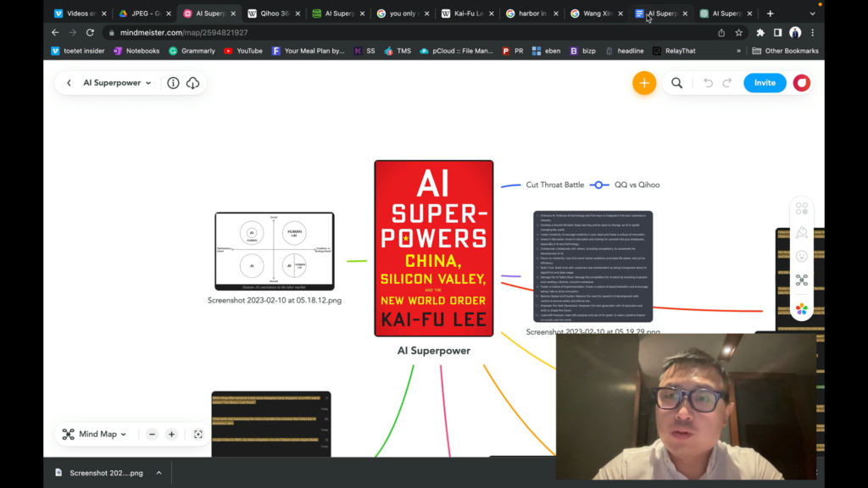Open Chrome three-dot menu

point(813,33)
